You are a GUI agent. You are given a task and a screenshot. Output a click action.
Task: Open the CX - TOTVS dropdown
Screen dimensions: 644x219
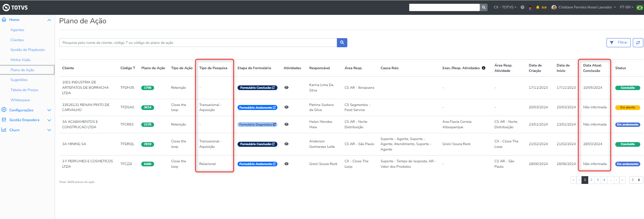(505, 7)
